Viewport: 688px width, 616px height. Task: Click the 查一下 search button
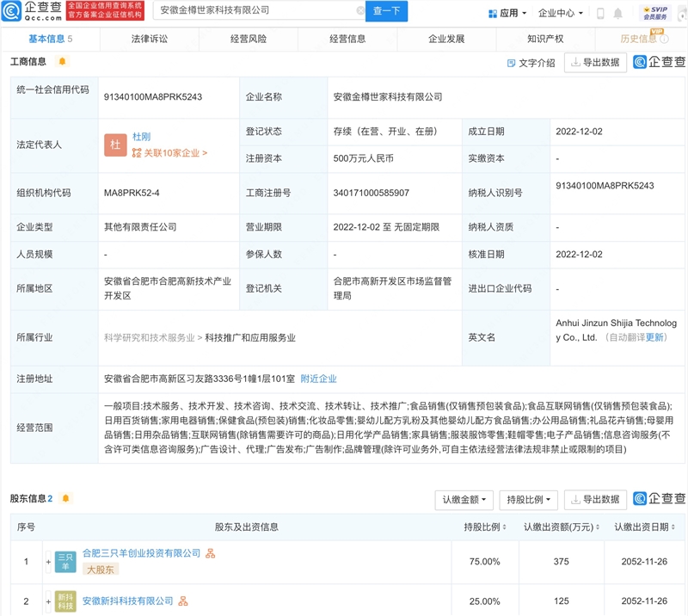point(386,11)
